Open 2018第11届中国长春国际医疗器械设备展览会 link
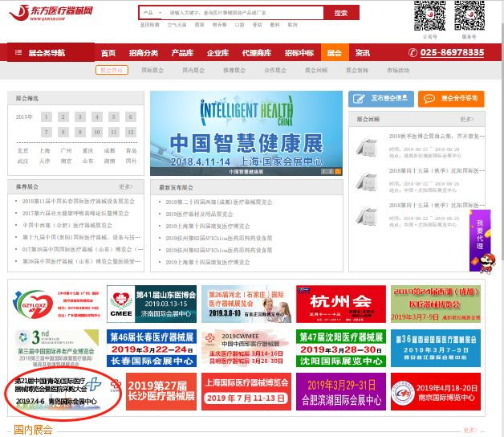The height and width of the screenshot is (437, 504). point(79,201)
